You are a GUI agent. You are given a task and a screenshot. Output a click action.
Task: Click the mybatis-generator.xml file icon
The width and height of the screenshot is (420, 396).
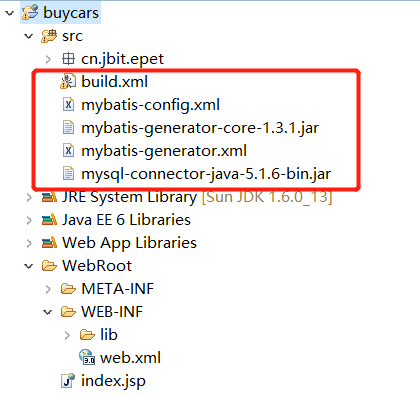(68, 151)
